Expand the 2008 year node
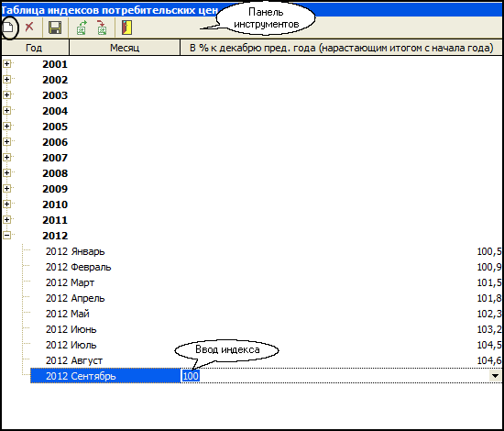The height and width of the screenshot is (431, 504). click(7, 173)
